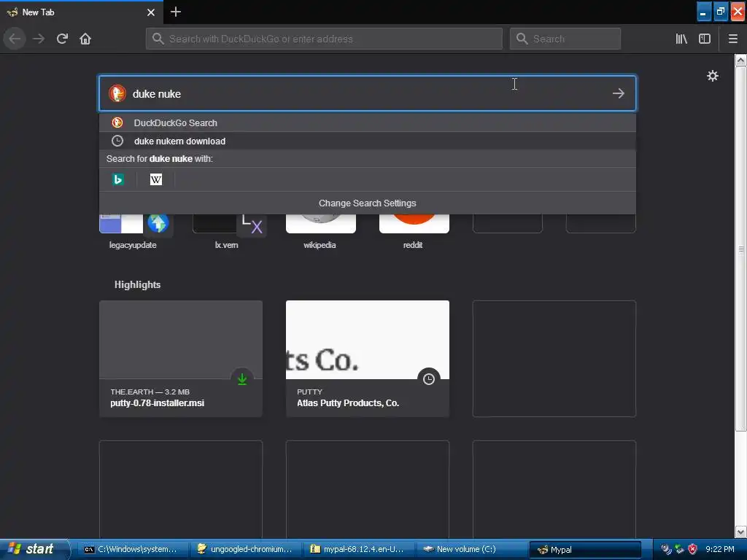This screenshot has height=560, width=747.
Task: Focus the address bar field
Action: pyautogui.click(x=324, y=39)
